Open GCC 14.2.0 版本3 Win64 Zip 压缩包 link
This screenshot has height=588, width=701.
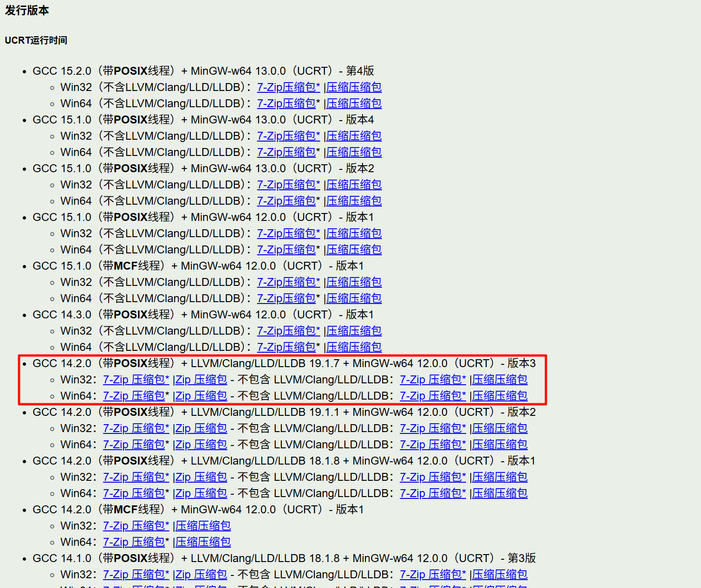[201, 396]
